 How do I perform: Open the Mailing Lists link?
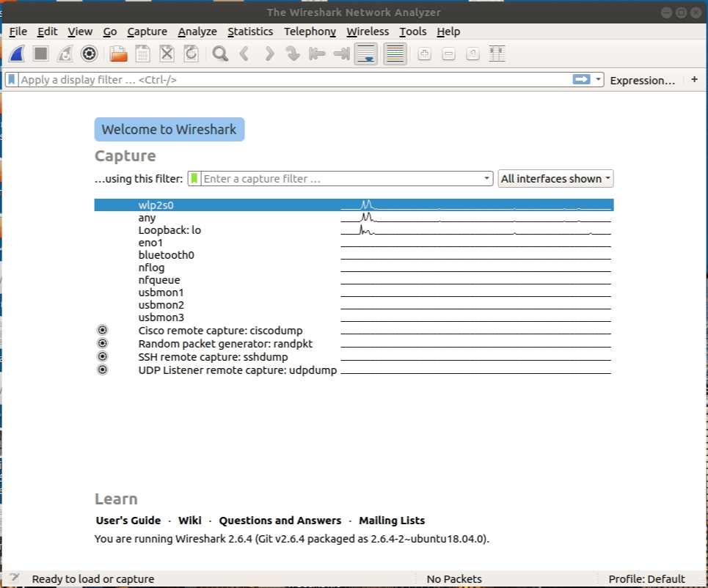tap(392, 521)
